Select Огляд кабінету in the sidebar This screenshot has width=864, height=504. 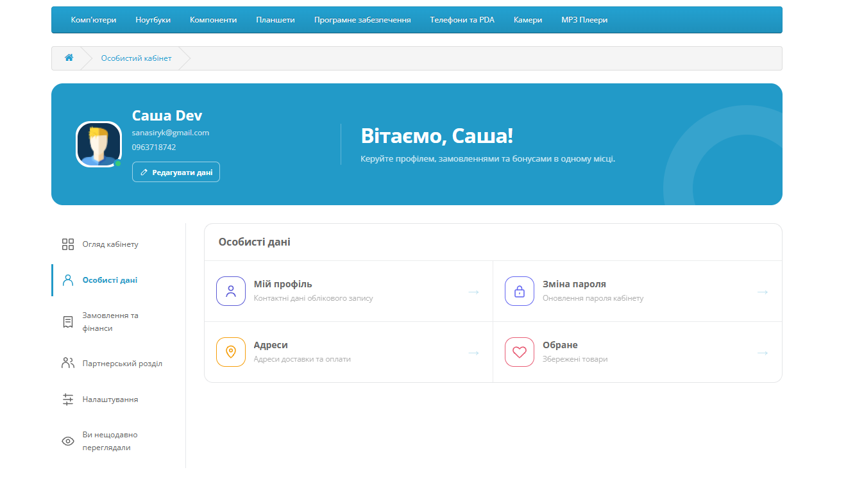(110, 244)
